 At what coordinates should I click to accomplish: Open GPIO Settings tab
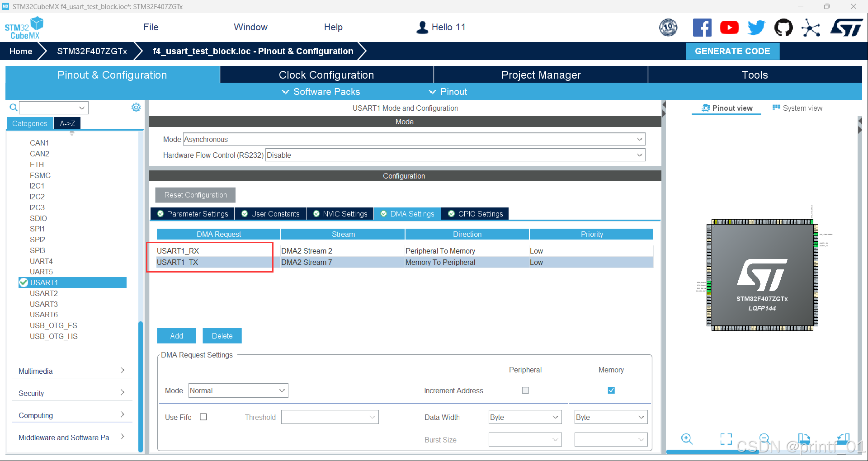tap(475, 214)
